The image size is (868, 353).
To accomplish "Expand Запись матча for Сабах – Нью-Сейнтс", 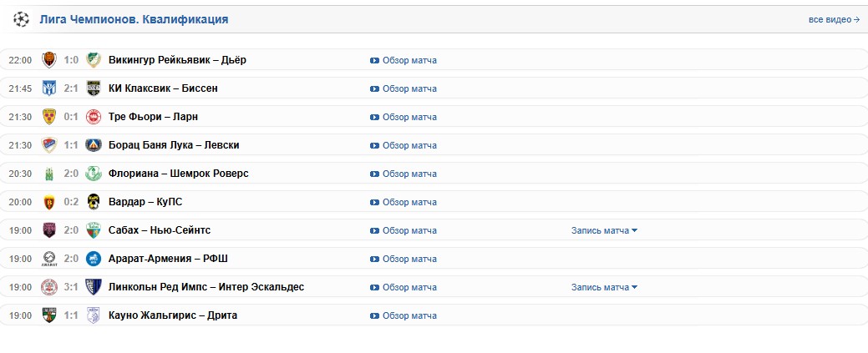I will pos(605,230).
